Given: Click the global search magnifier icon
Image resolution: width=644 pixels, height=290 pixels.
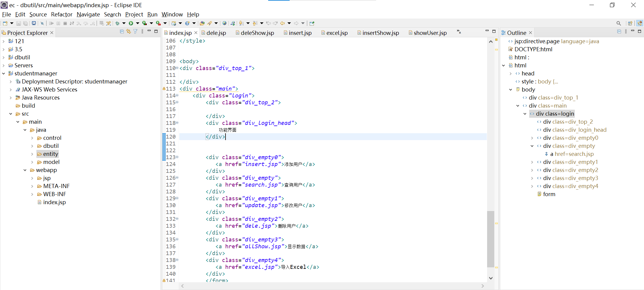Looking at the screenshot, I should tap(619, 23).
